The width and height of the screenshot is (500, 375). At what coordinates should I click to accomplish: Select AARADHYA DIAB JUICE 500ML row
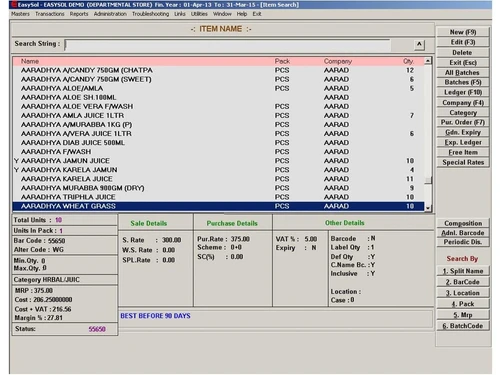coord(218,143)
